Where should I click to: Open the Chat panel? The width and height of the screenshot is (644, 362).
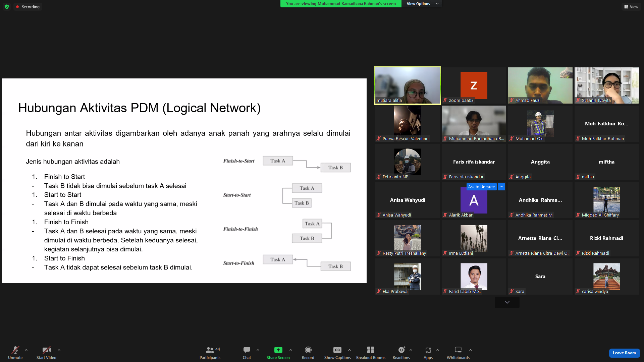coord(247,353)
